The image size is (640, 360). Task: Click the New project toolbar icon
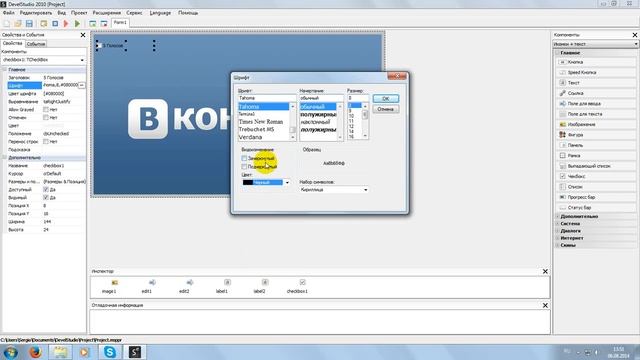pos(7,24)
